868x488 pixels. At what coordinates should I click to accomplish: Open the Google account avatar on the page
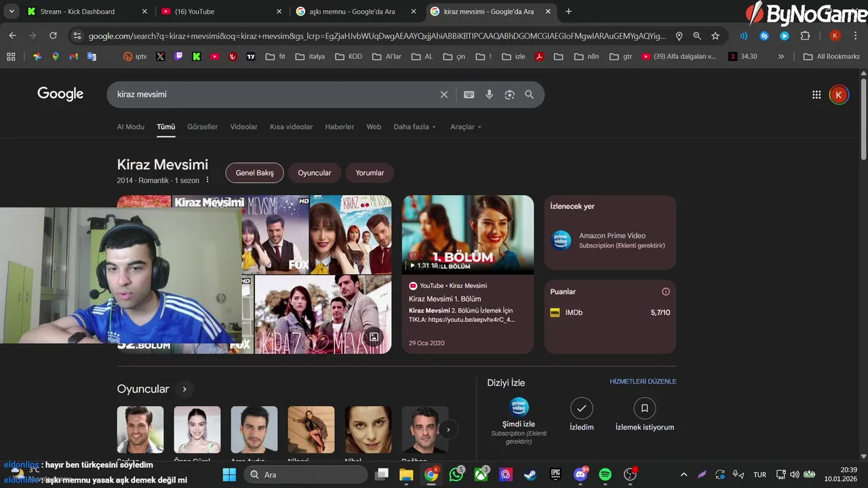pyautogui.click(x=839, y=95)
